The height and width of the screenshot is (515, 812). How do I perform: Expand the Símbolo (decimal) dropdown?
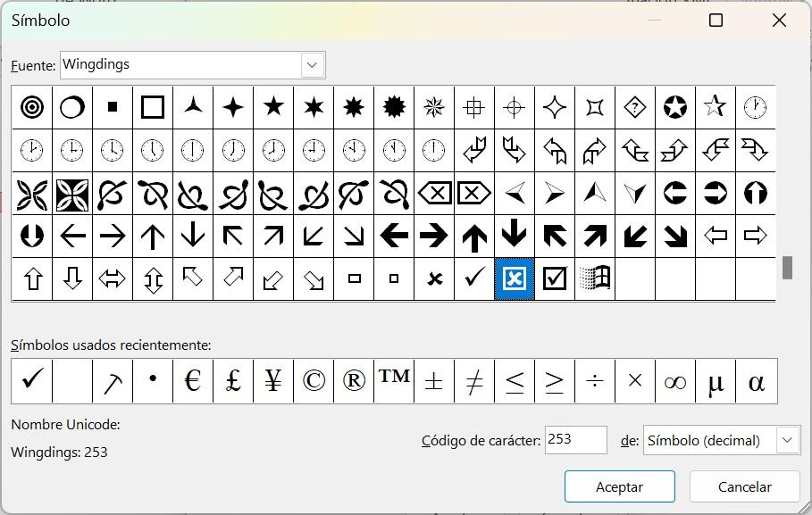[x=787, y=440]
